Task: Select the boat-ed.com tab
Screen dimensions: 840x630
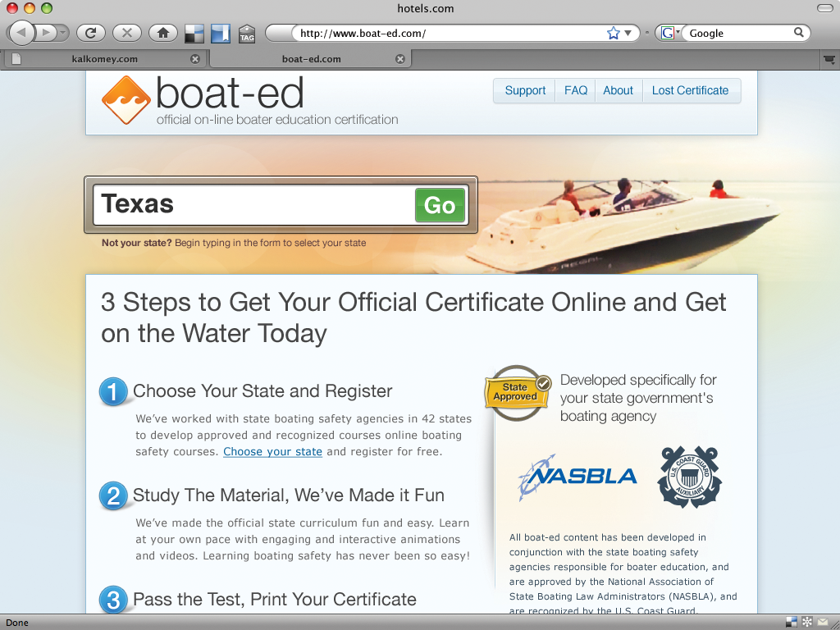Action: [x=311, y=59]
